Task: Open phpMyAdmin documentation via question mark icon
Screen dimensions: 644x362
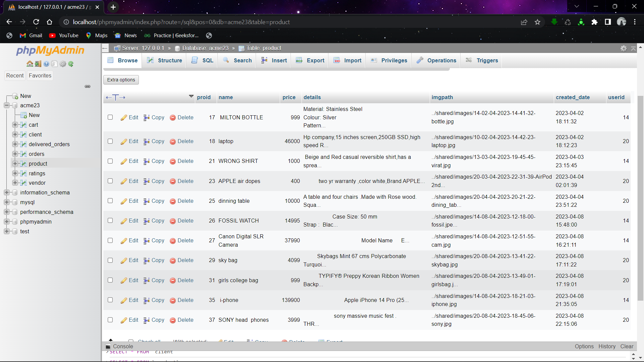Action: (x=46, y=64)
